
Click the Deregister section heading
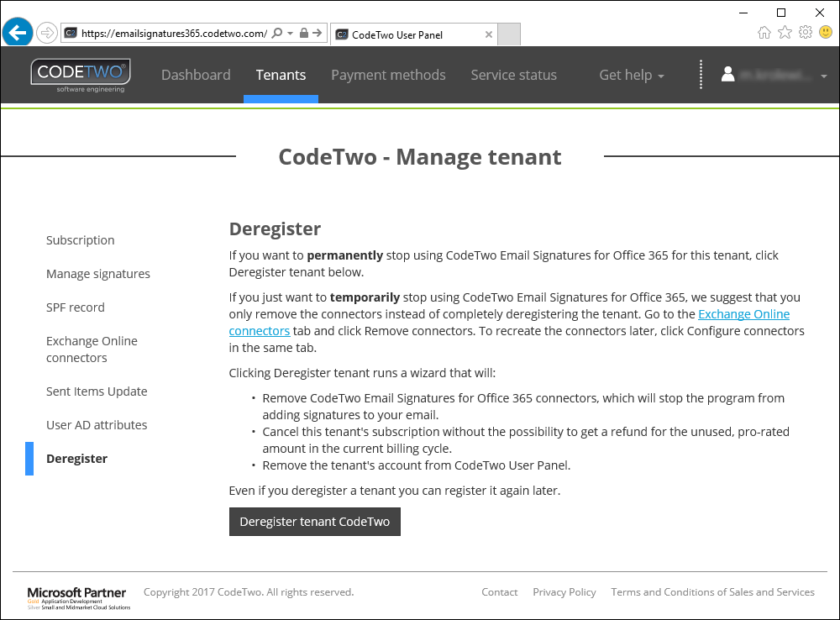point(275,229)
